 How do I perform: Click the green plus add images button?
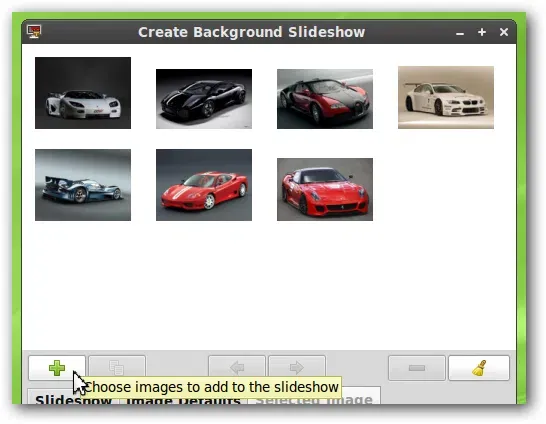(57, 368)
